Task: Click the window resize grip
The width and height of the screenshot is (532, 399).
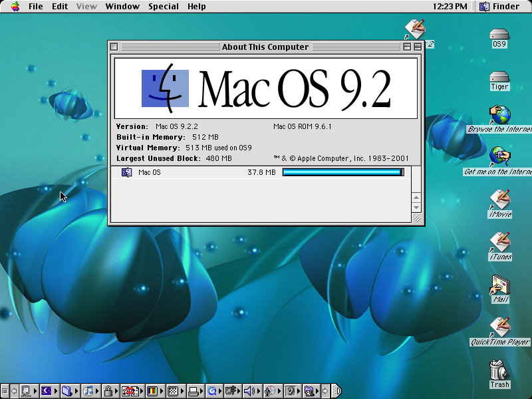Action: 417,219
